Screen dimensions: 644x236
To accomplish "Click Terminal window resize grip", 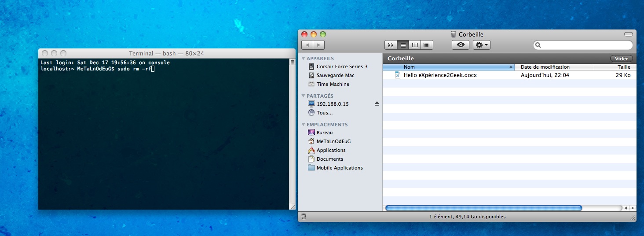I will 293,206.
